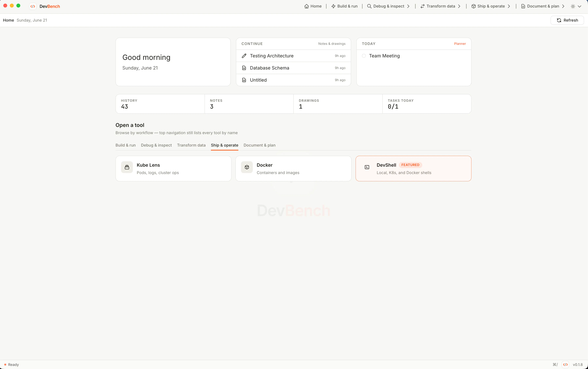Open the featured DevShell tool card
The height and width of the screenshot is (369, 588).
[413, 169]
